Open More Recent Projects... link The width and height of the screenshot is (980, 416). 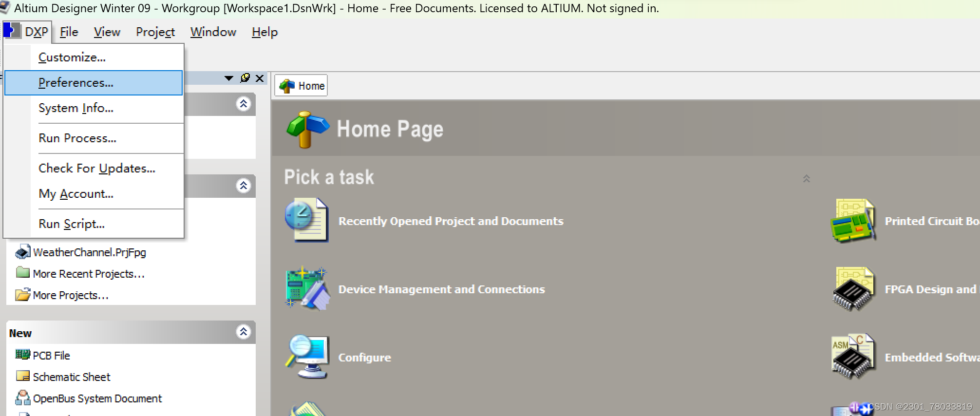pyautogui.click(x=89, y=274)
